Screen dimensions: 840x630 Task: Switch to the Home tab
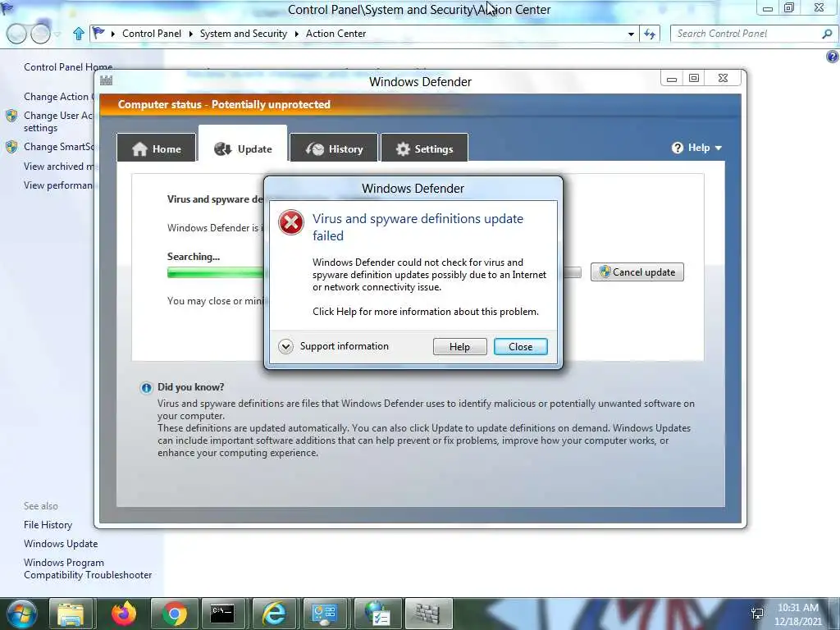pos(157,149)
